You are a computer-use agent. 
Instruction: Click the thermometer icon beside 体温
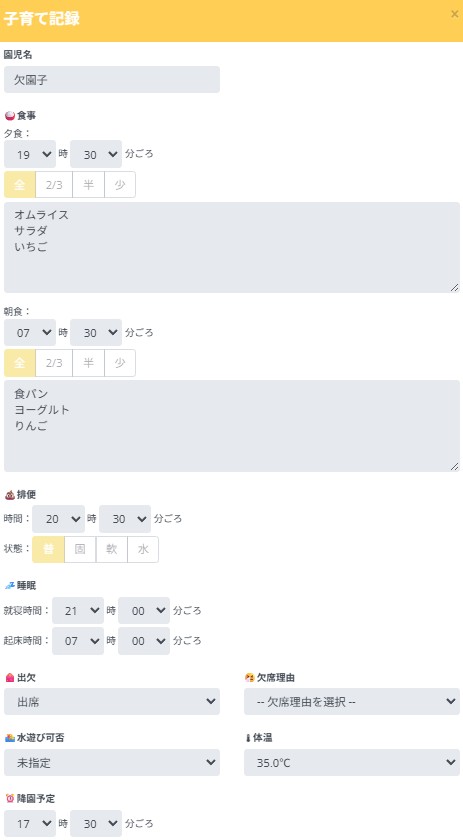coord(248,738)
